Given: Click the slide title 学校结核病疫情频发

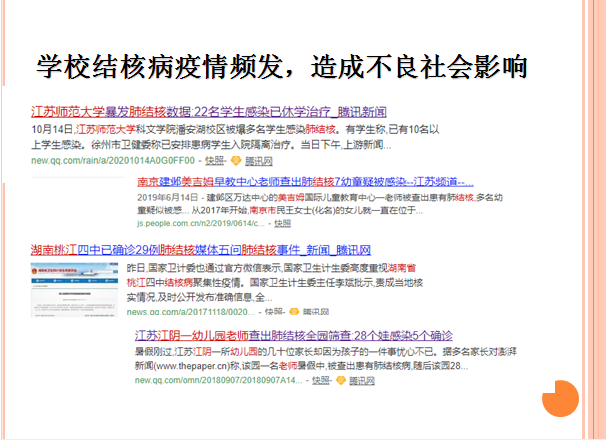Looking at the screenshot, I should click(x=282, y=67).
